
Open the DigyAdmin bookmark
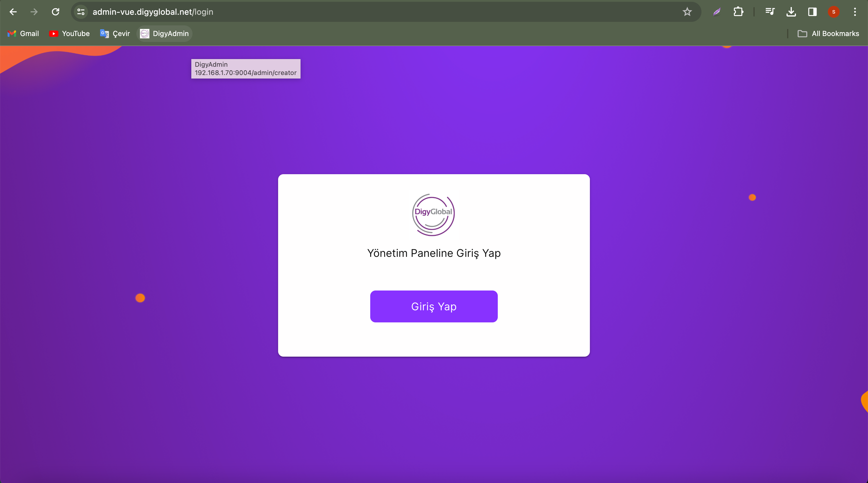164,34
